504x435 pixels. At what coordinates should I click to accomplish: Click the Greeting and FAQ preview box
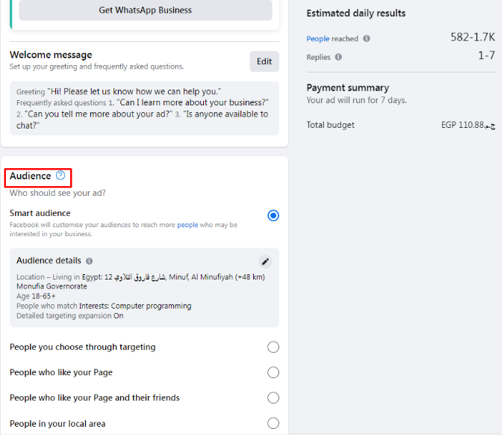point(144,108)
